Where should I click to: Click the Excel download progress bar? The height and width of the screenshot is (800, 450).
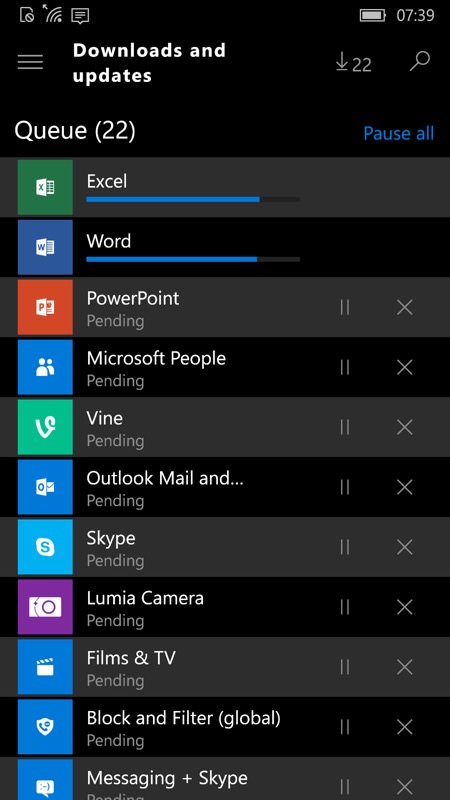coord(193,199)
